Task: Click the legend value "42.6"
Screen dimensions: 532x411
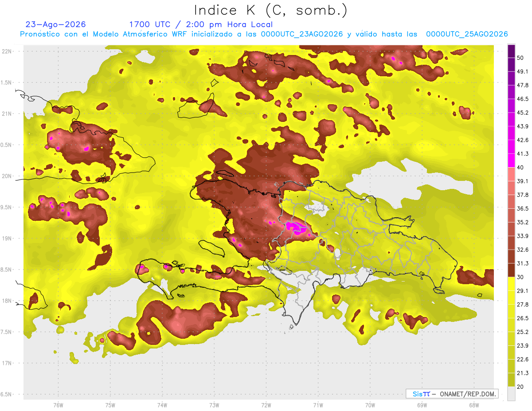Action: [x=523, y=140]
